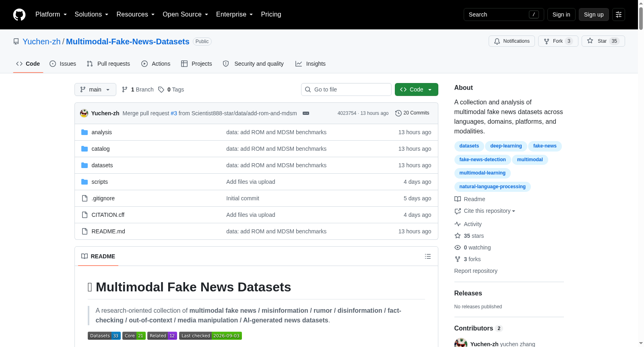Expand the Resources menu
The width and height of the screenshot is (644, 347).
pyautogui.click(x=135, y=15)
